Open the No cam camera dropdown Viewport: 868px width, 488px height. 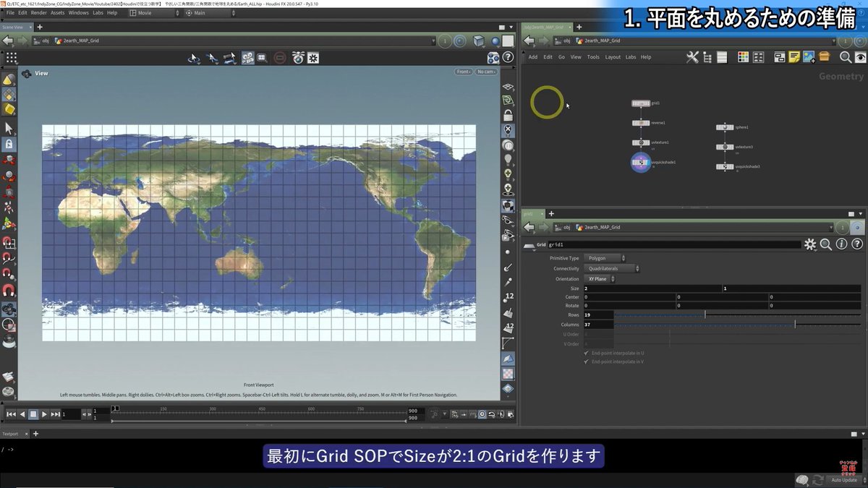click(x=486, y=72)
